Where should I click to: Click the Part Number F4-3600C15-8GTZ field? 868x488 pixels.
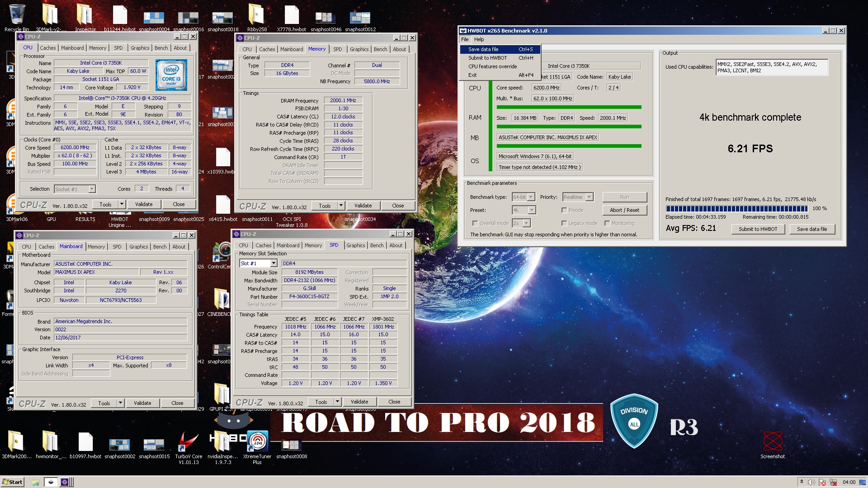tap(309, 297)
